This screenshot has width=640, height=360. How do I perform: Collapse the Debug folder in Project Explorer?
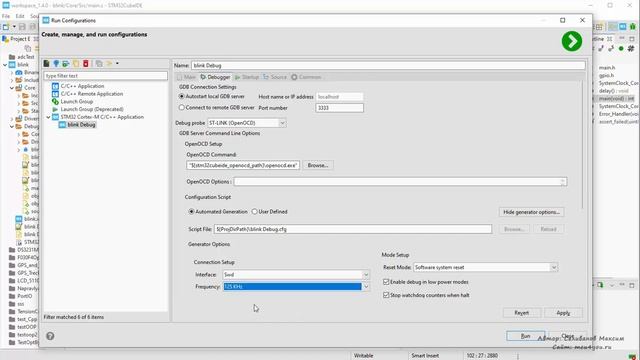(12, 127)
